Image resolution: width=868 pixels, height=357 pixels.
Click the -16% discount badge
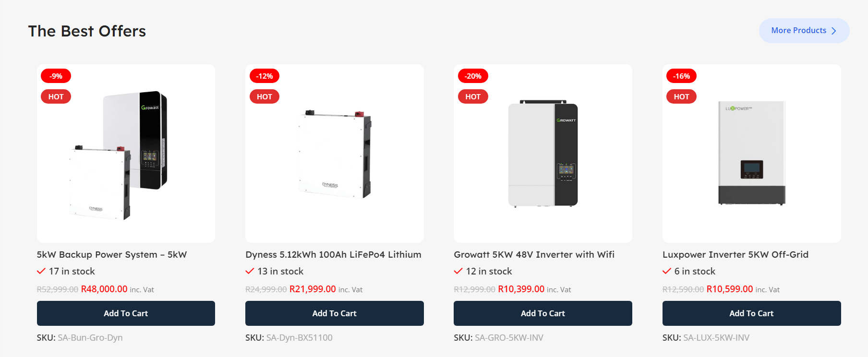click(x=681, y=76)
